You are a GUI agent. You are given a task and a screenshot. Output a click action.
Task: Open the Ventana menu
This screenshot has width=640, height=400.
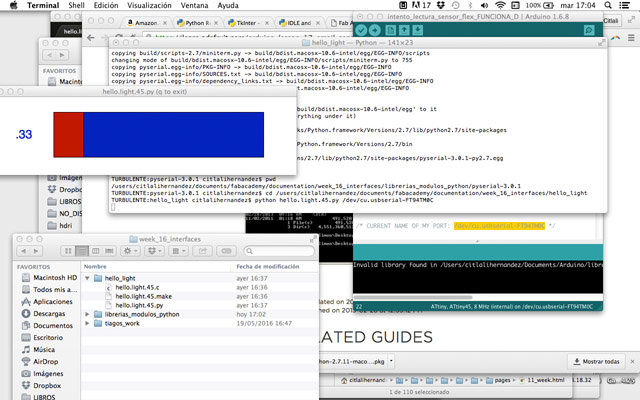coord(194,5)
